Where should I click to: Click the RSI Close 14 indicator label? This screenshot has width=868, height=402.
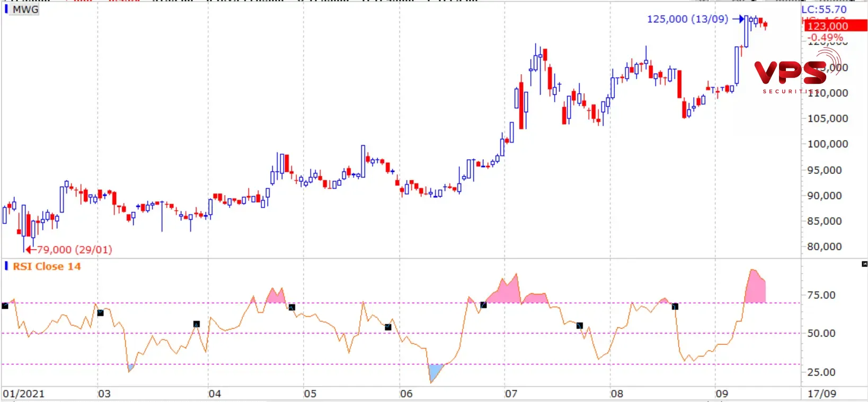click(47, 266)
